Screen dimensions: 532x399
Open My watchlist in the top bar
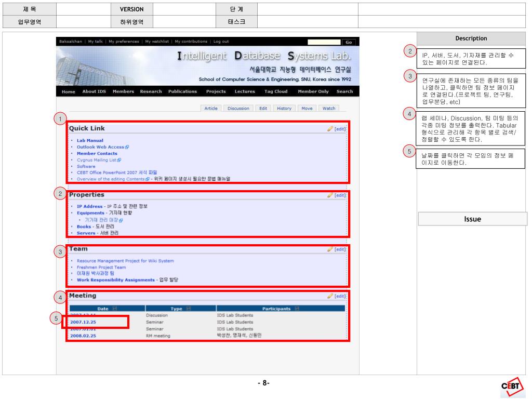pos(157,42)
